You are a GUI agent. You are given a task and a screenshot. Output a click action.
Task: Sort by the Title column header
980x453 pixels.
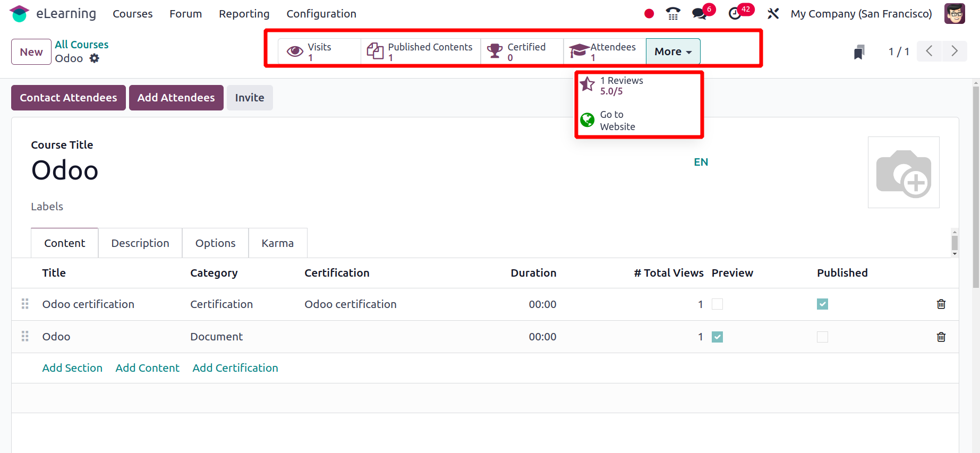pyautogui.click(x=54, y=273)
